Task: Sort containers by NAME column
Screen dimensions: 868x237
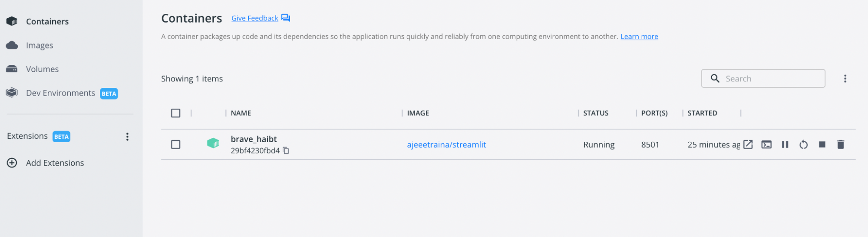Action: pos(241,113)
